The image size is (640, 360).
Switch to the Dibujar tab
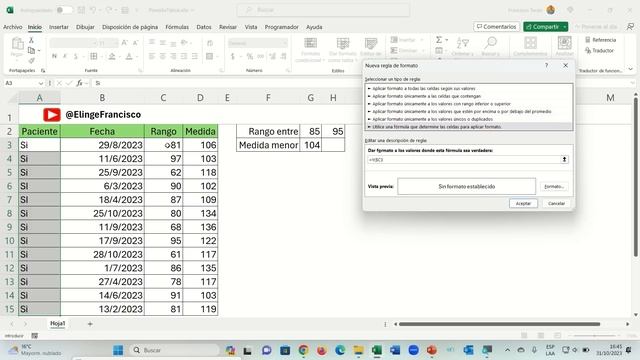(85, 27)
